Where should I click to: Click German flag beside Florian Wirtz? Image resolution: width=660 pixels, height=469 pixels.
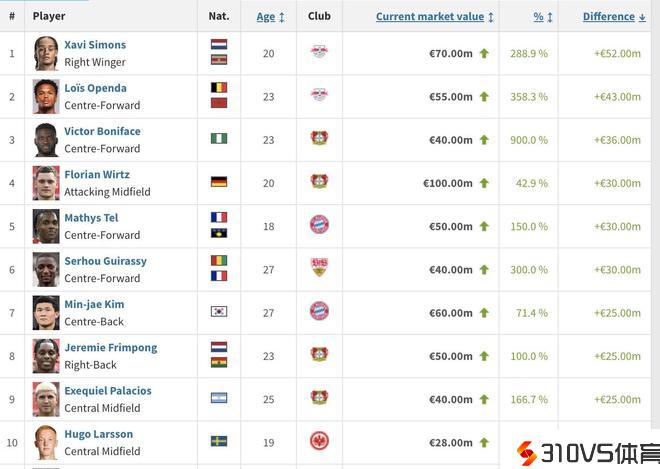[x=219, y=182]
